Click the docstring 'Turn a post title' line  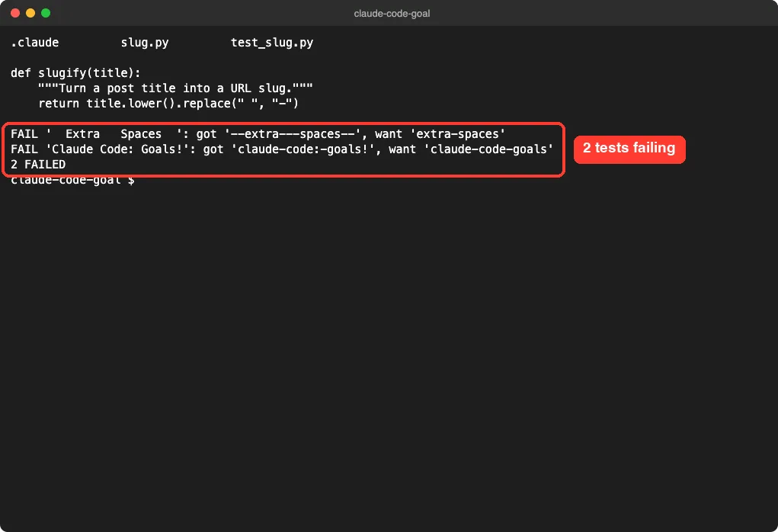coord(176,88)
